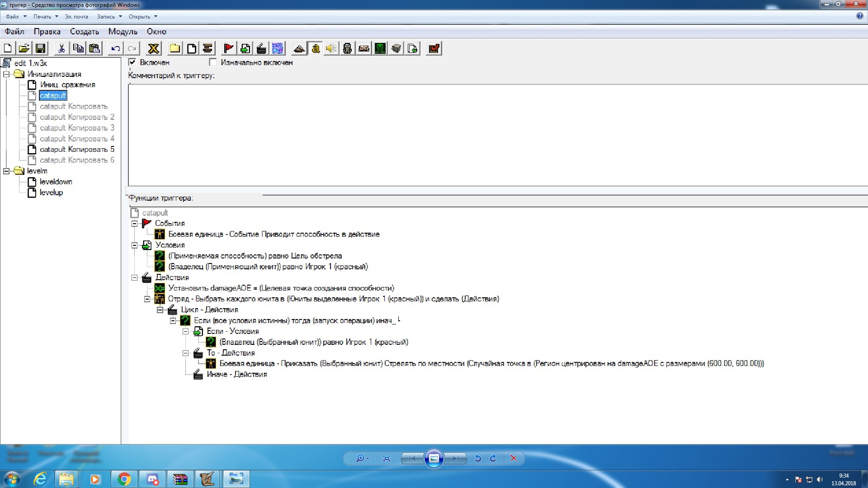The image size is (868, 488).
Task: Uncheck the Включен checkbox
Action: tap(132, 62)
